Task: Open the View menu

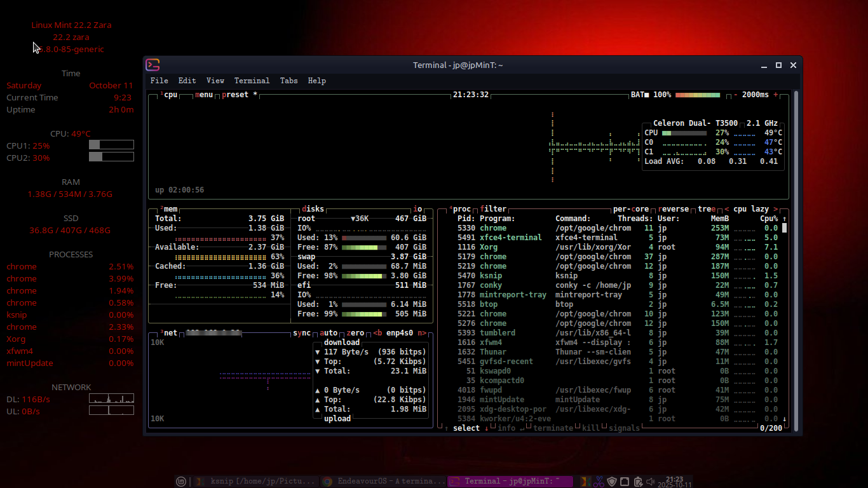Action: click(215, 81)
